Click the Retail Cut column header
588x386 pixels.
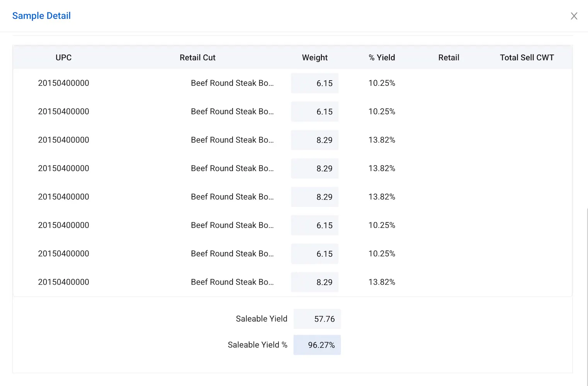pyautogui.click(x=197, y=58)
